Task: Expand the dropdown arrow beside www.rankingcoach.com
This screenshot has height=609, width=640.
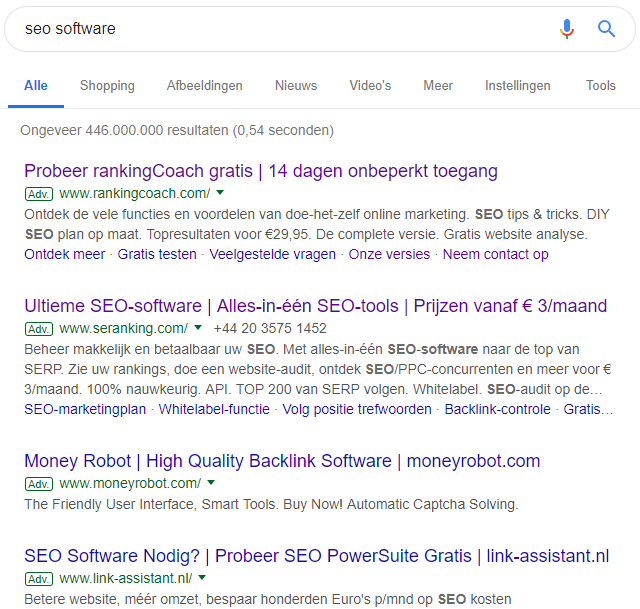Action: pyautogui.click(x=220, y=193)
